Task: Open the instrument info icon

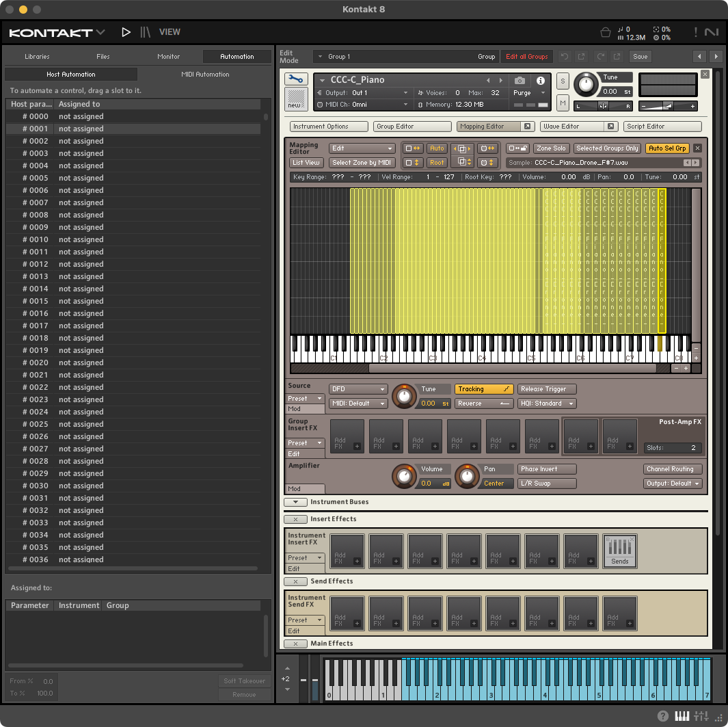Action: click(x=540, y=81)
